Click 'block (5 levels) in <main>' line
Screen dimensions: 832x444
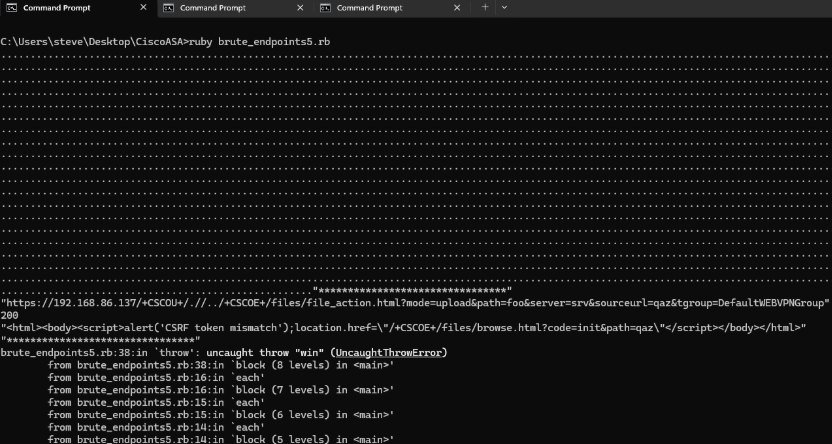point(221,439)
